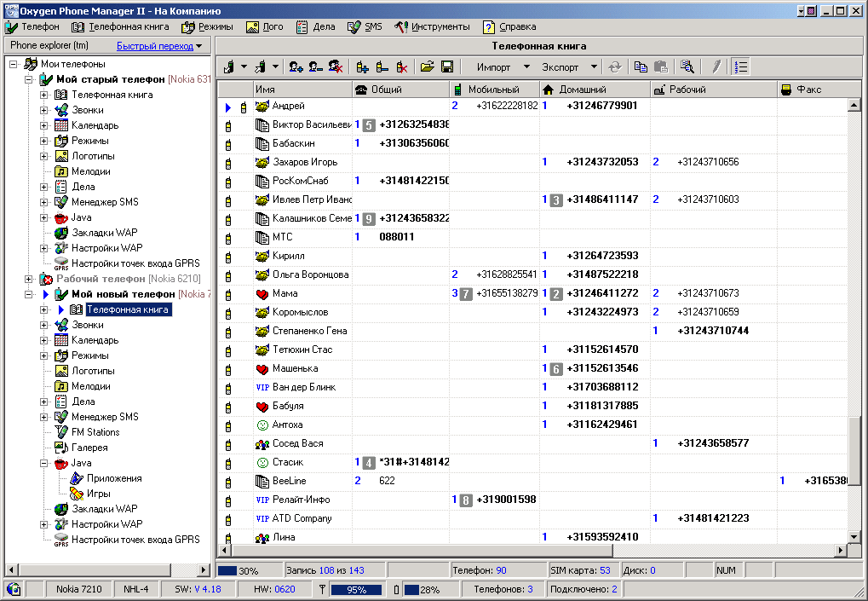The image size is (868, 601).
Task: Open the SMS menu
Action: tap(365, 26)
